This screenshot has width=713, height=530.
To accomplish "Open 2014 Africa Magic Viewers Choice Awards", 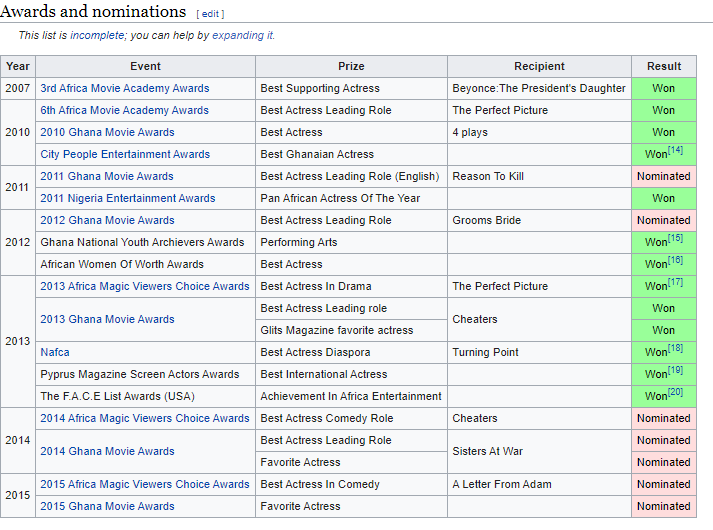I will pos(145,418).
